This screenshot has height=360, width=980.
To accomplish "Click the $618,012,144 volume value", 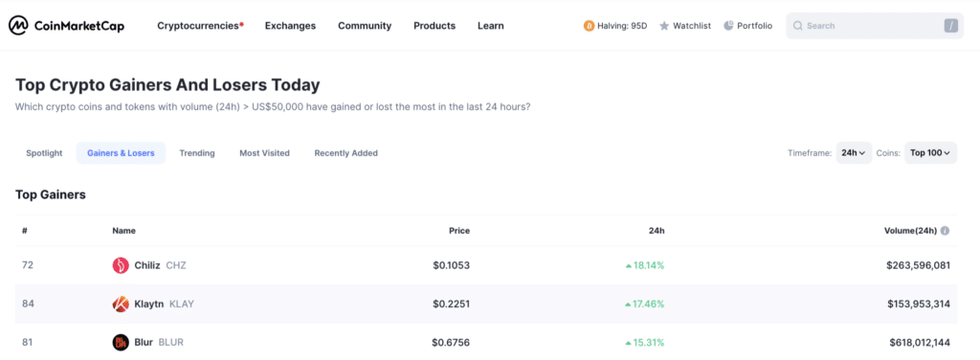I will click(920, 343).
